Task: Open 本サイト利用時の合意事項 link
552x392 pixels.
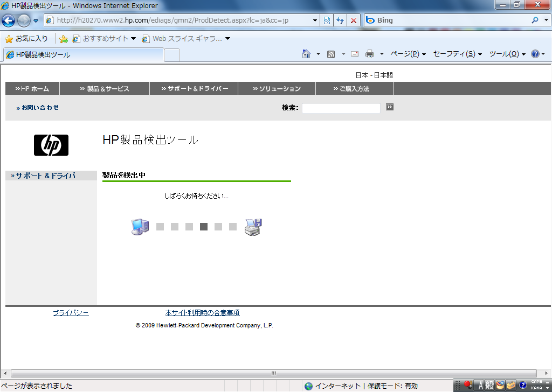Action: pos(203,312)
